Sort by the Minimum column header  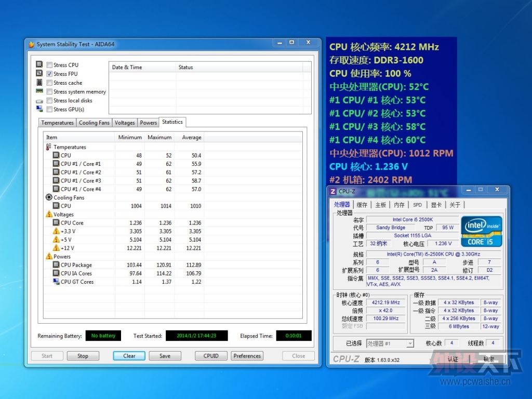[129, 137]
